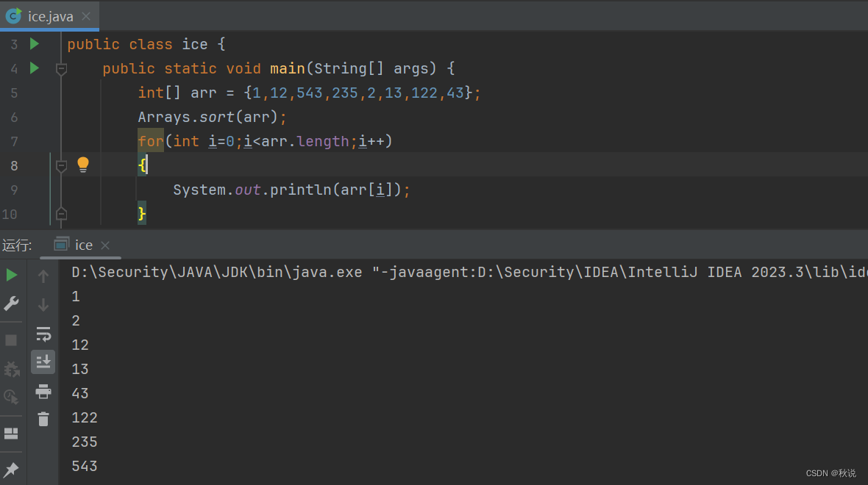Viewport: 868px width, 485px height.
Task: Collapse the for-loop fold marker on line 8
Action: [x=62, y=165]
